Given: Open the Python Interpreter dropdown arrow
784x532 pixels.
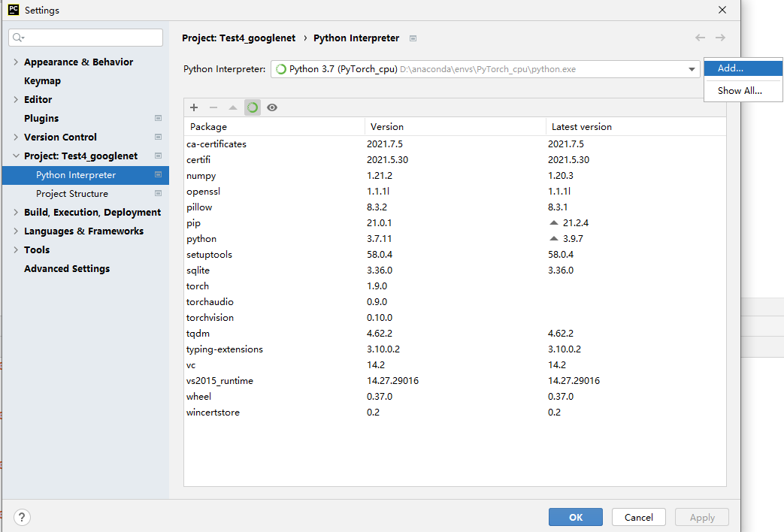Looking at the screenshot, I should coord(692,69).
